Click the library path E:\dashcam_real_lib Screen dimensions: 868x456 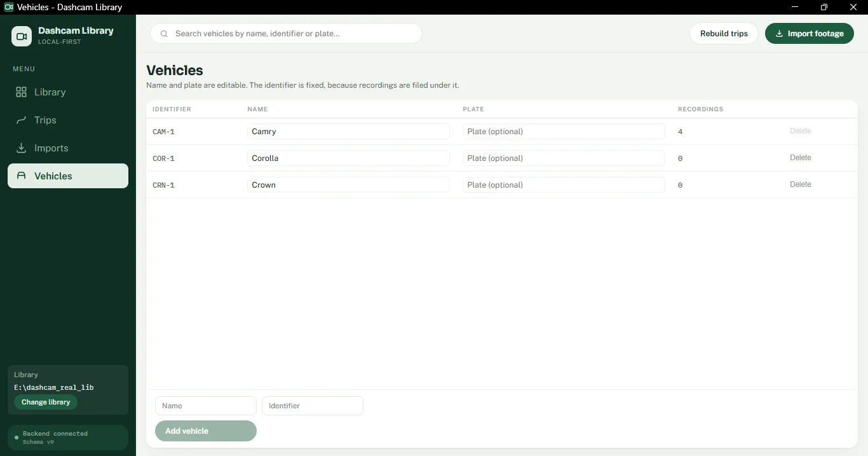click(54, 388)
